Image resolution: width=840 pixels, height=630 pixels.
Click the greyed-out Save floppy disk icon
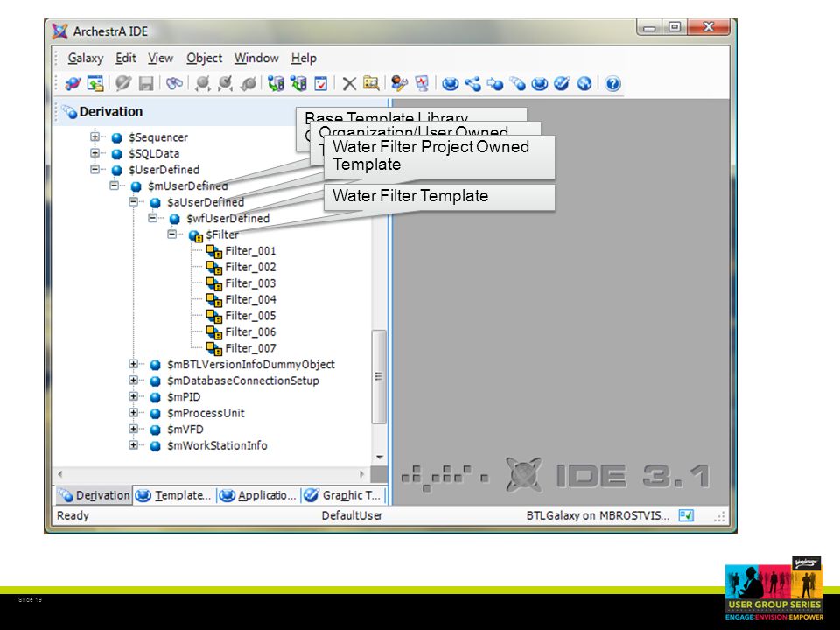point(146,84)
